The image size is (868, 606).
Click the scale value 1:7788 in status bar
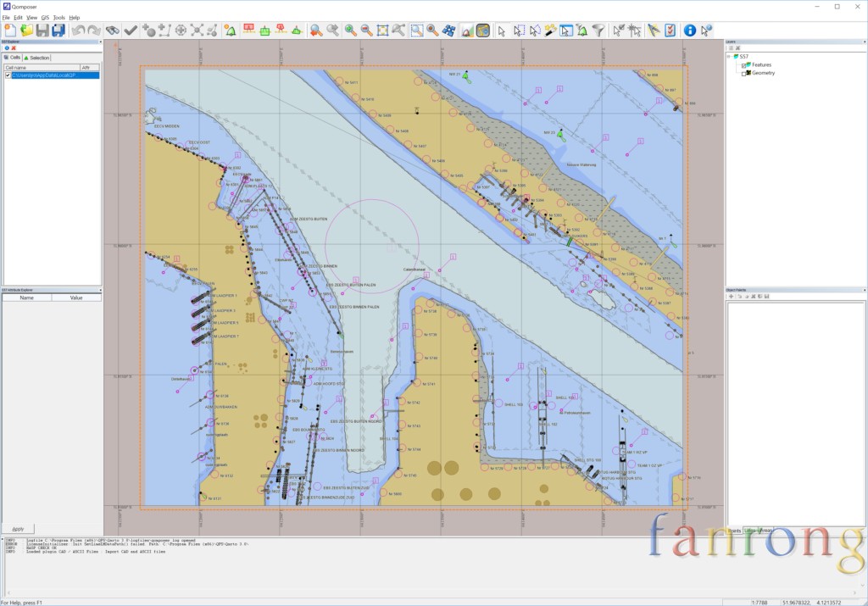[x=759, y=602]
